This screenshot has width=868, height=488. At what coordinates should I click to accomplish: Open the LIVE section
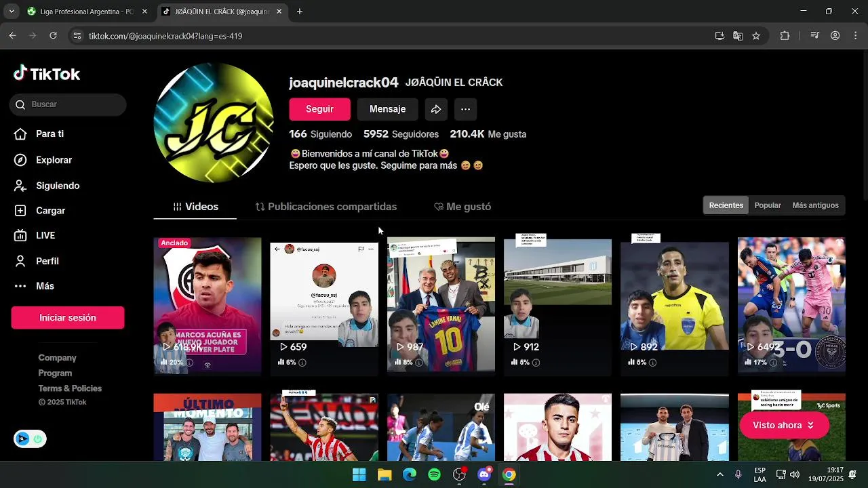pyautogui.click(x=35, y=236)
